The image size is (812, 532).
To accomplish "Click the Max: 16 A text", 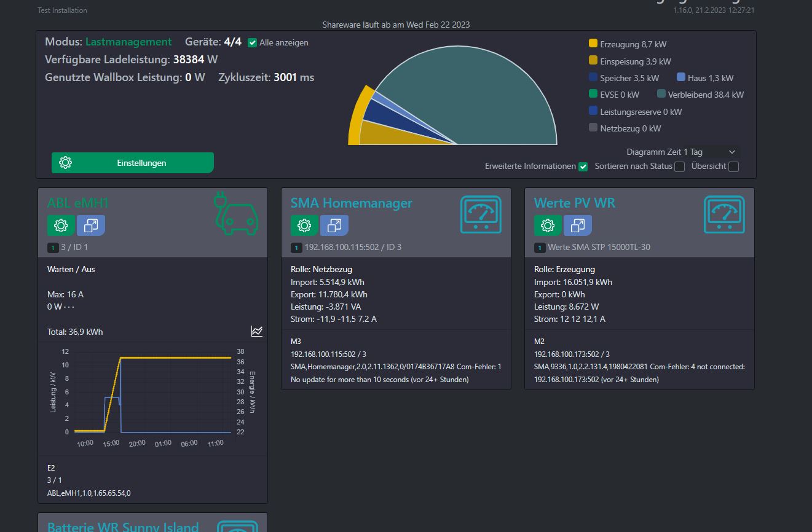I will (65, 294).
